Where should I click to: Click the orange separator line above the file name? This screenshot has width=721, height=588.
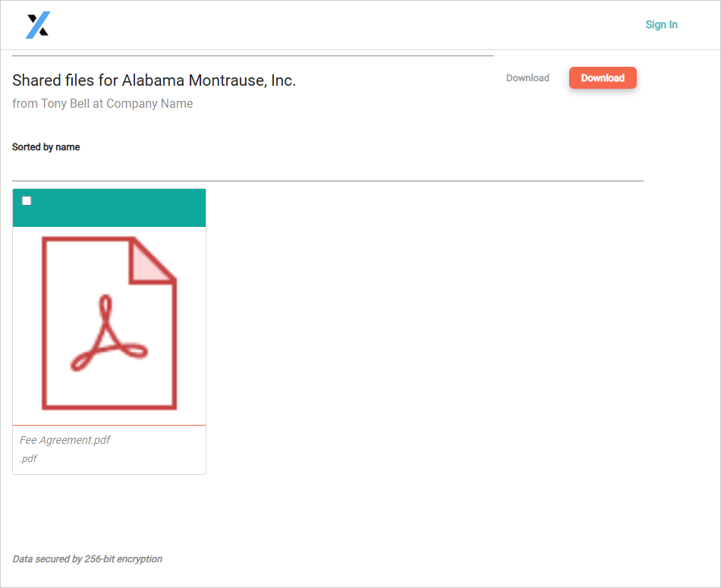pos(109,426)
